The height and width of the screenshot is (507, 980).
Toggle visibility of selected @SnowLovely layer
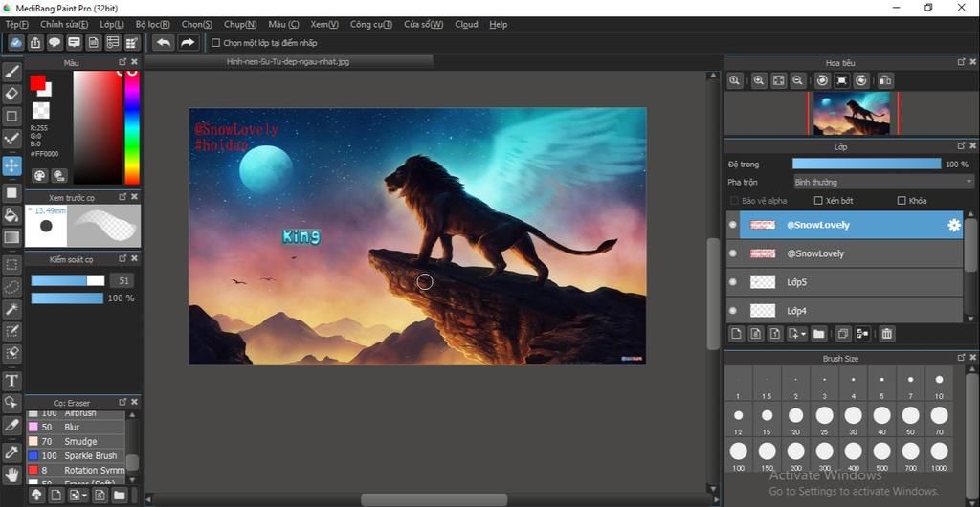click(x=732, y=225)
